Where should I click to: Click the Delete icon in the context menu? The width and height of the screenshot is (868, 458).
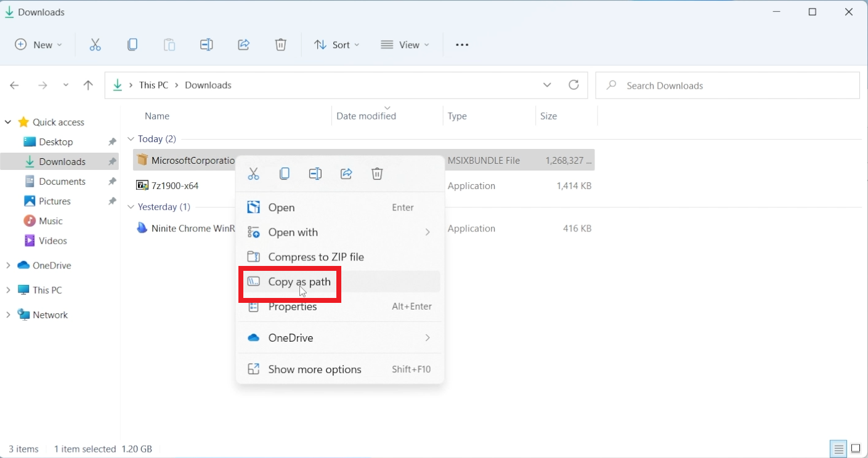(x=377, y=174)
